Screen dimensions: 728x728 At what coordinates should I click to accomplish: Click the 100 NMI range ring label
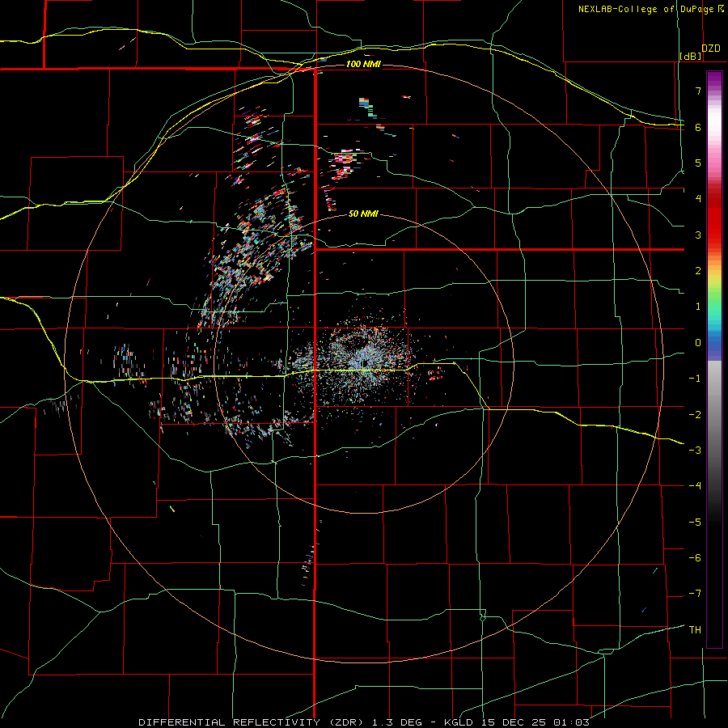363,64
